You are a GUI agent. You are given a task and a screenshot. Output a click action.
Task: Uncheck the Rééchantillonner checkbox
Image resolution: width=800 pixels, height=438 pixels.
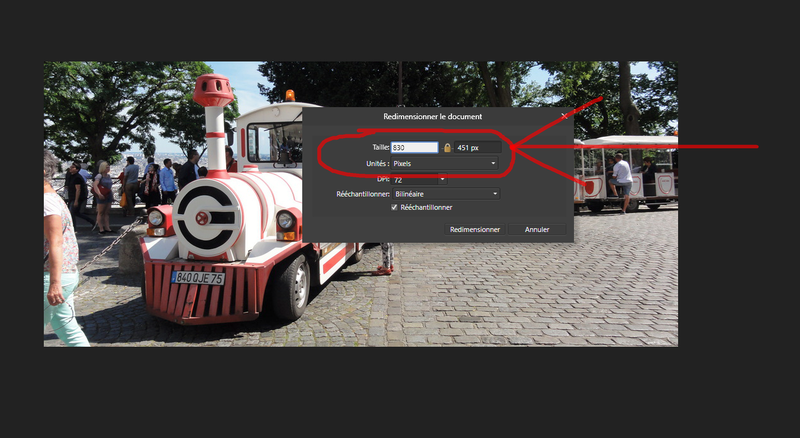394,207
